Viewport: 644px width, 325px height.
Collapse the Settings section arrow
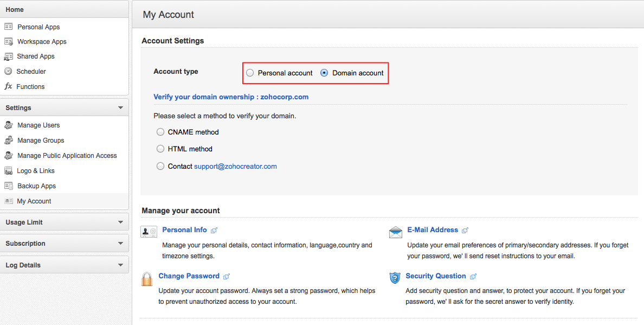click(120, 107)
